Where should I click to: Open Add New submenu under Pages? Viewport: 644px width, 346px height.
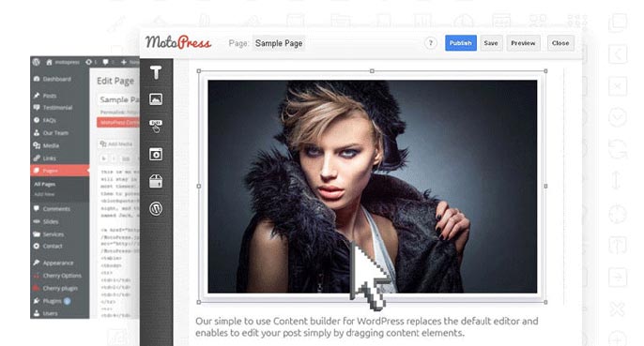coord(44,194)
